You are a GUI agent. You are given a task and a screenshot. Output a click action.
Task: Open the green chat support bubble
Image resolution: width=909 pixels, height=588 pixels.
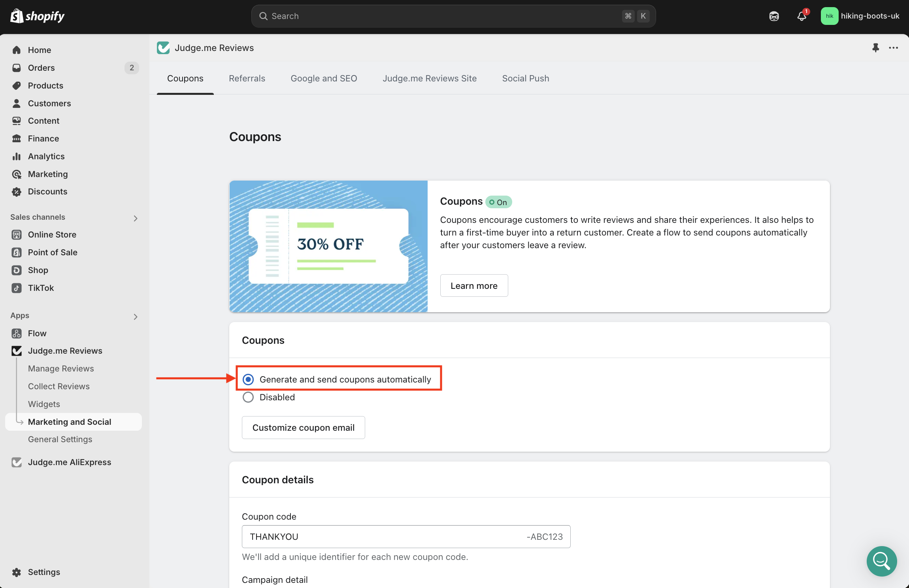click(x=881, y=561)
